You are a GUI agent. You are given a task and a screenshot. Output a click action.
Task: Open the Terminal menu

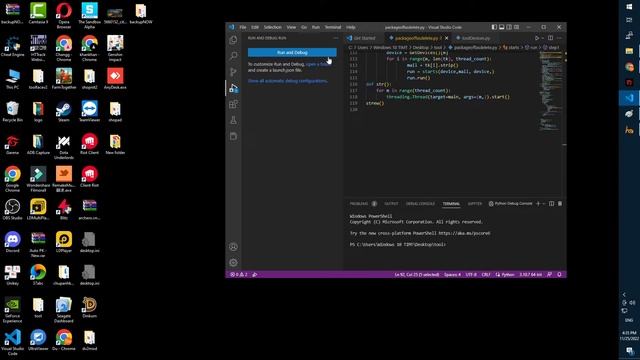tap(333, 27)
